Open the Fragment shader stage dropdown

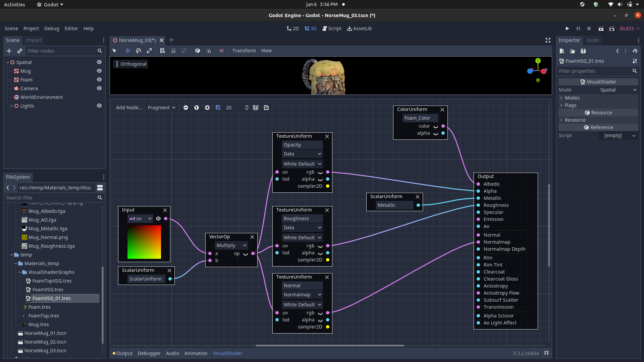161,108
